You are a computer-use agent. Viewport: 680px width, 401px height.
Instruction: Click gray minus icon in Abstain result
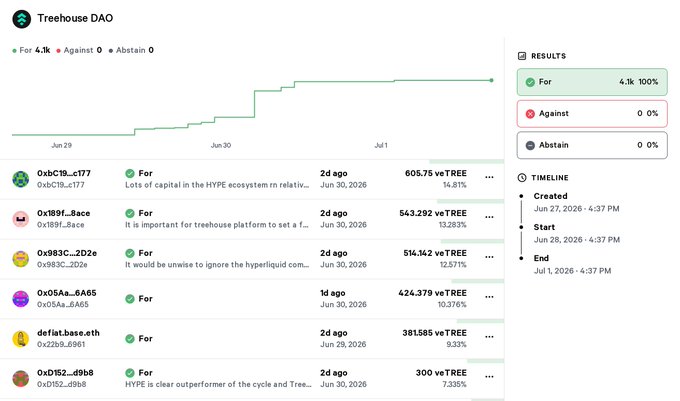coord(530,145)
